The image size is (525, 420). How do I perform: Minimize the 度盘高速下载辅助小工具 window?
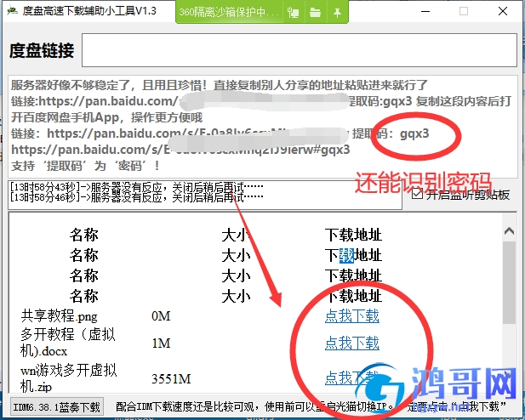click(x=425, y=11)
